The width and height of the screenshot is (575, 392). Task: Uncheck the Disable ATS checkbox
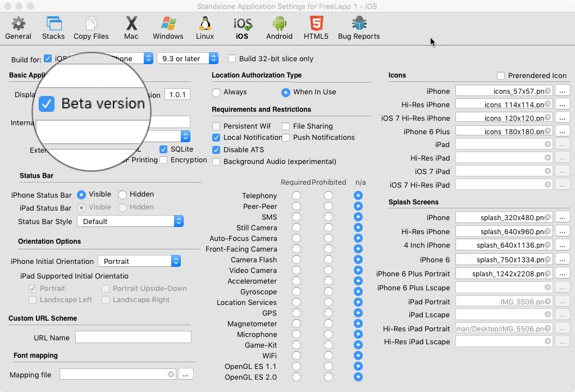click(x=216, y=150)
